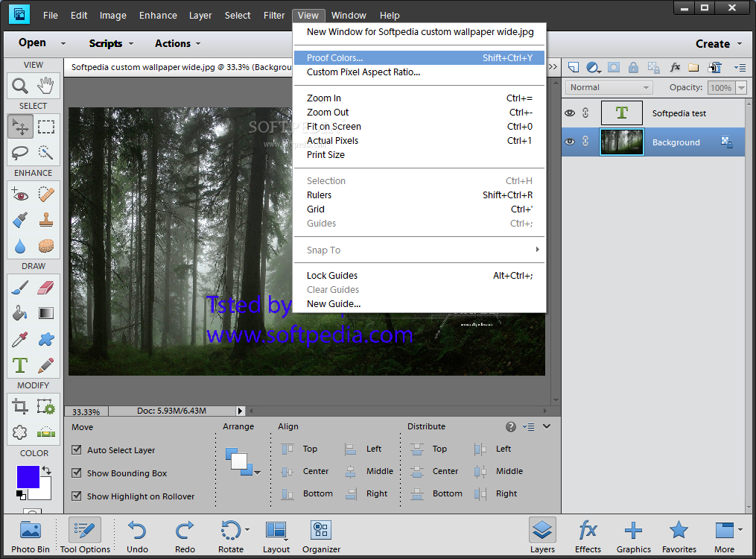Toggle Auto Select Layer checkbox
756x559 pixels.
[x=76, y=450]
